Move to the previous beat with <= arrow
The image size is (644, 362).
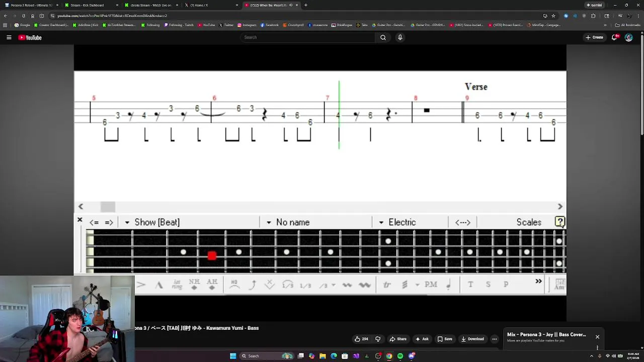94,222
